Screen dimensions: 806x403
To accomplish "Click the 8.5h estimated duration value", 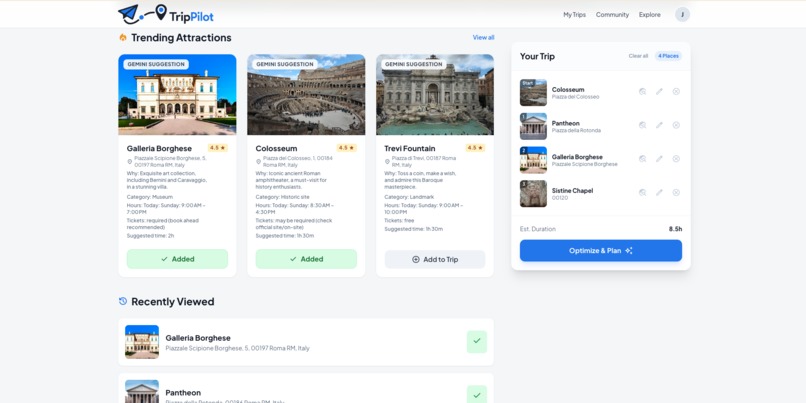I will (x=675, y=229).
